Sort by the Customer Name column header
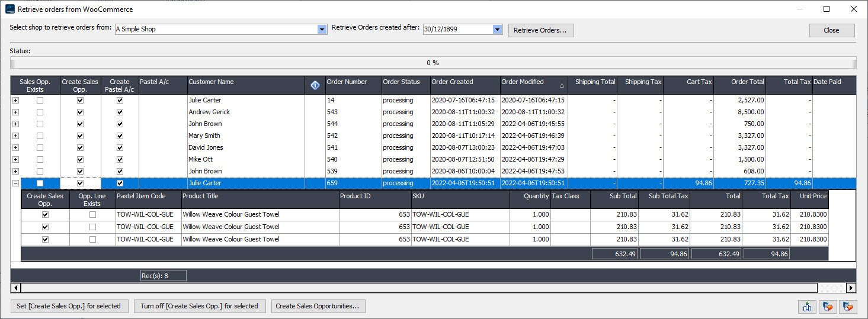The width and height of the screenshot is (868, 319). (245, 85)
